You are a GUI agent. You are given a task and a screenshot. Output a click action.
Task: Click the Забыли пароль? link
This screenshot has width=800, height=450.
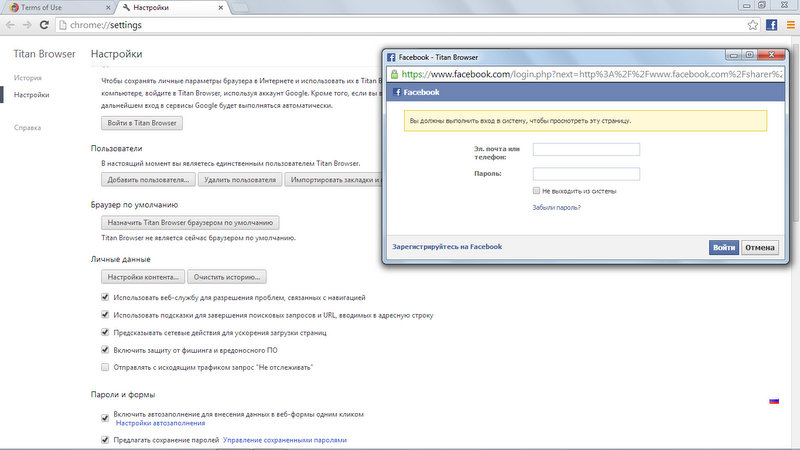pyautogui.click(x=556, y=208)
